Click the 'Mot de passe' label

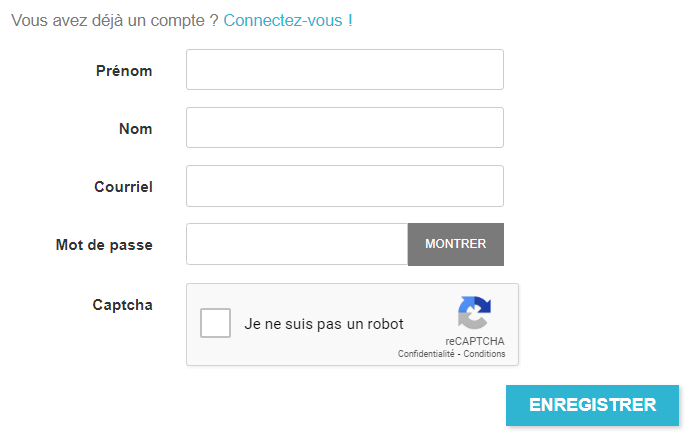[x=104, y=245]
